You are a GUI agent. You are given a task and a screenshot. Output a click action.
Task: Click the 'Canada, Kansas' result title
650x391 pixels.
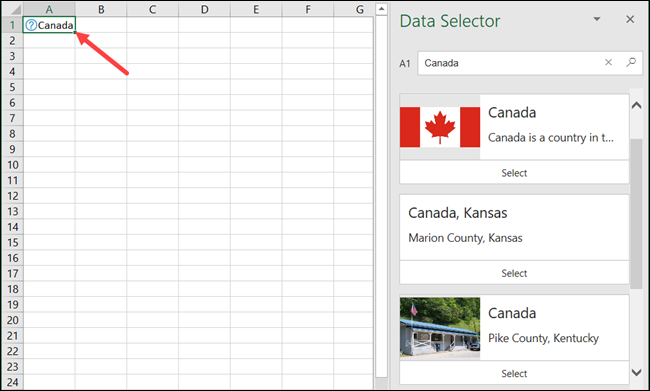coord(458,213)
